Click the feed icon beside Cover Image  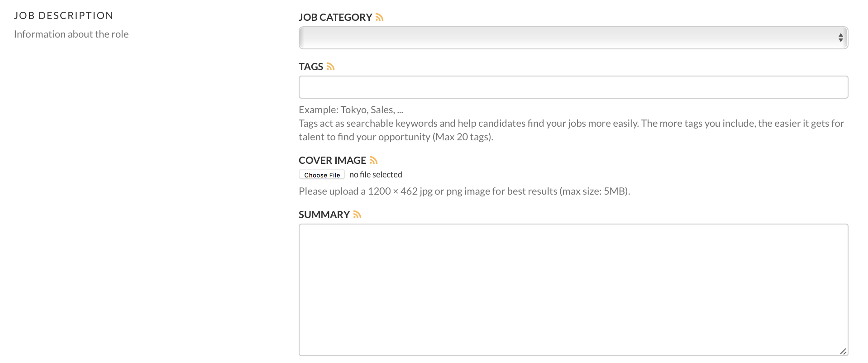(373, 160)
